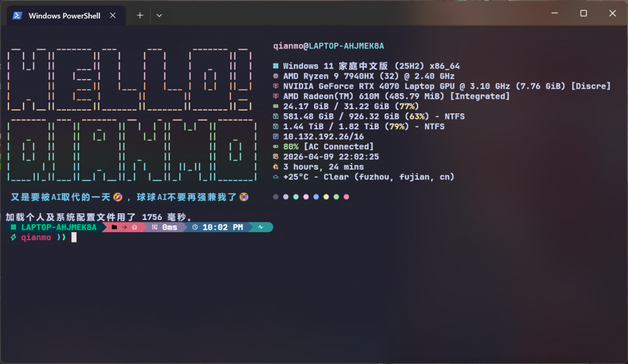Image resolution: width=628 pixels, height=364 pixels.
Task: Close the Windows PowerShell tab
Action: tap(113, 15)
